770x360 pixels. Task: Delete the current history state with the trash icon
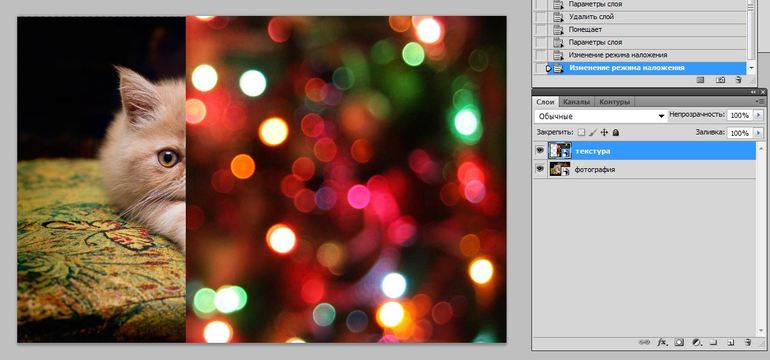[x=738, y=80]
